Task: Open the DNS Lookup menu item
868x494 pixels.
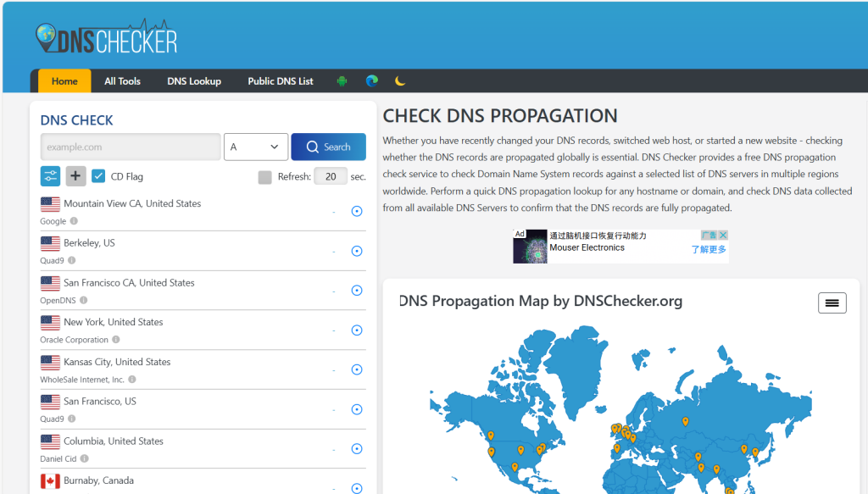Action: pyautogui.click(x=194, y=81)
